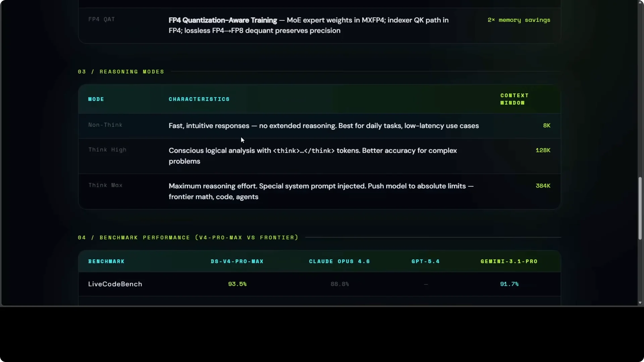This screenshot has height=362, width=644.
Task: Click the 384K context window value
Action: [x=543, y=186]
